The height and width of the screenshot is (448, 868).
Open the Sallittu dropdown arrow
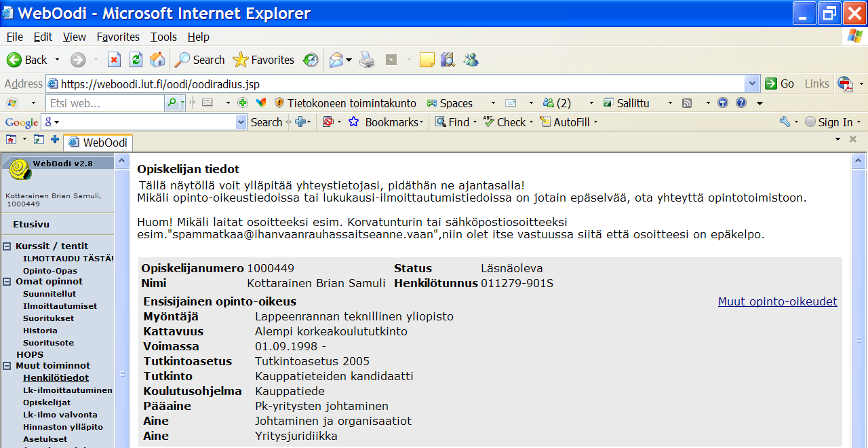[x=670, y=103]
